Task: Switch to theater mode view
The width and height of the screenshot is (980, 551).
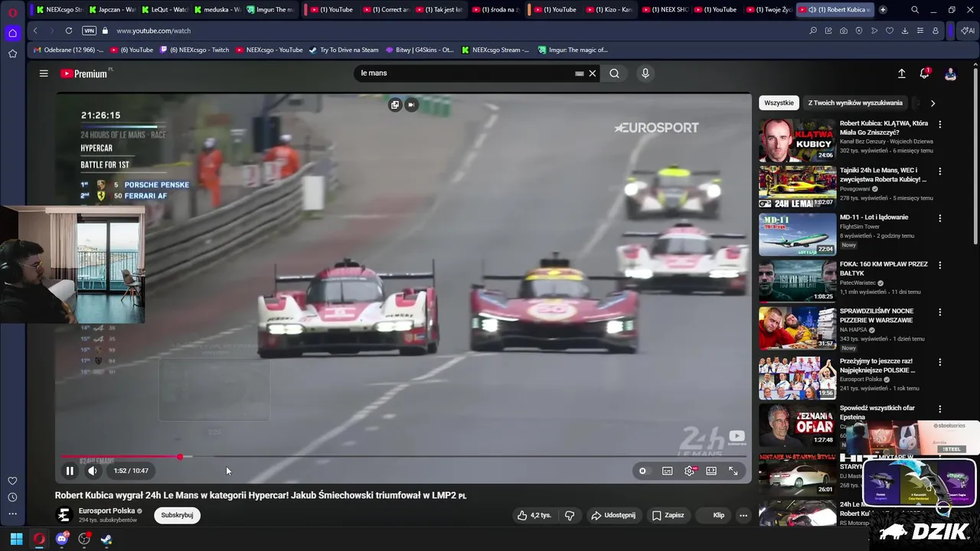Action: click(x=711, y=471)
